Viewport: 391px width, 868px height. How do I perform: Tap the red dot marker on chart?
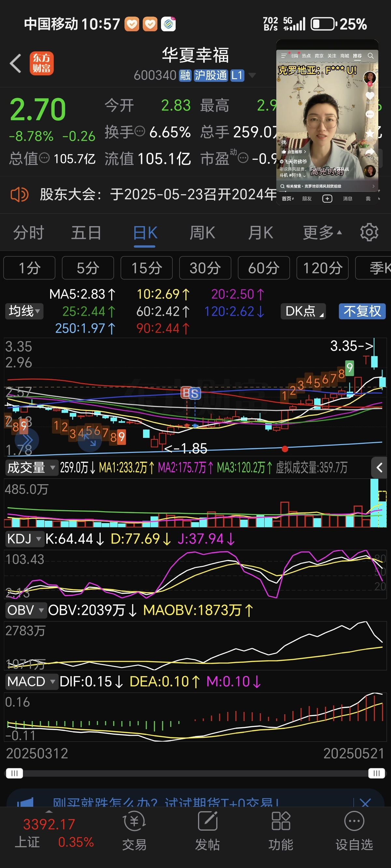tap(285, 449)
